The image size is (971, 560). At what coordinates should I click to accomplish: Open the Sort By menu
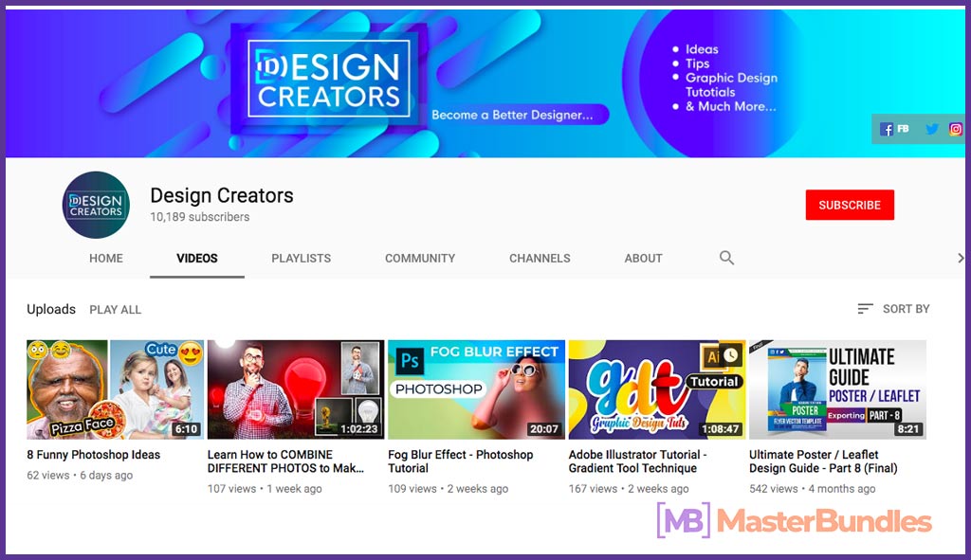click(893, 309)
